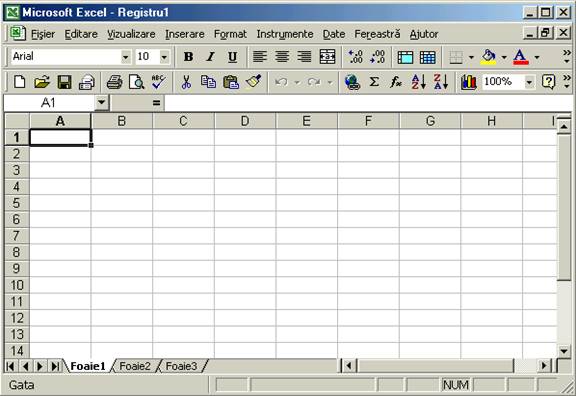Viewport: 576px width, 396px height.
Task: Sort descending Z to A
Action: pyautogui.click(x=441, y=82)
